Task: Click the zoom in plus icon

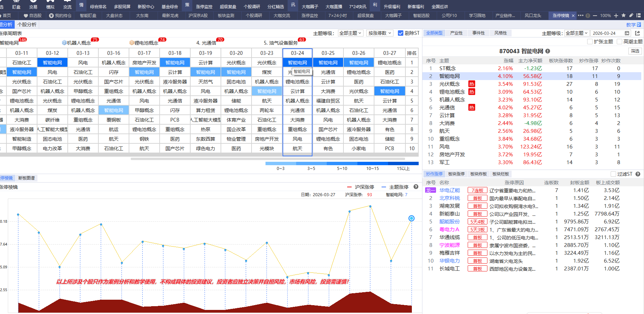Action: tap(616, 15)
